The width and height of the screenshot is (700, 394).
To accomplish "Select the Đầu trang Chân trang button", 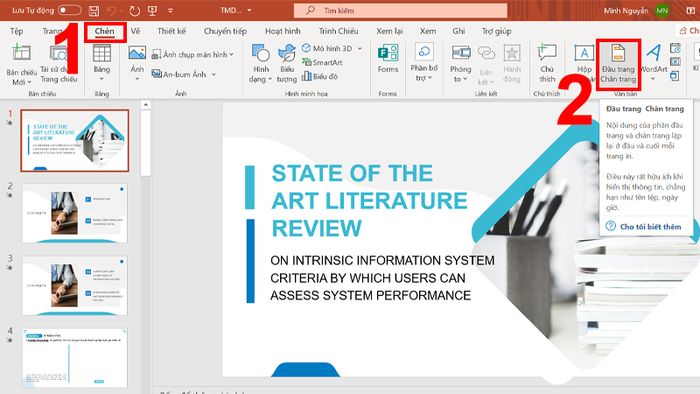I will pos(618,64).
